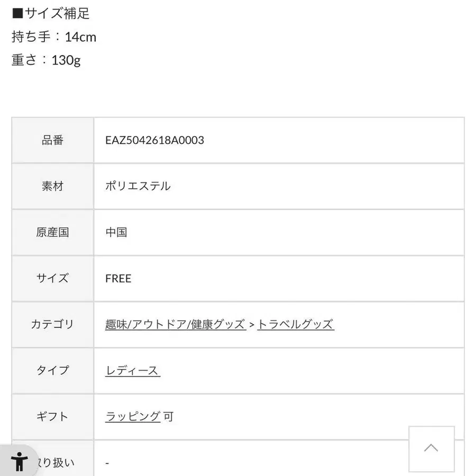Image resolution: width=476 pixels, height=476 pixels.
Task: Click the 原産国 country row
Action: 52,232
